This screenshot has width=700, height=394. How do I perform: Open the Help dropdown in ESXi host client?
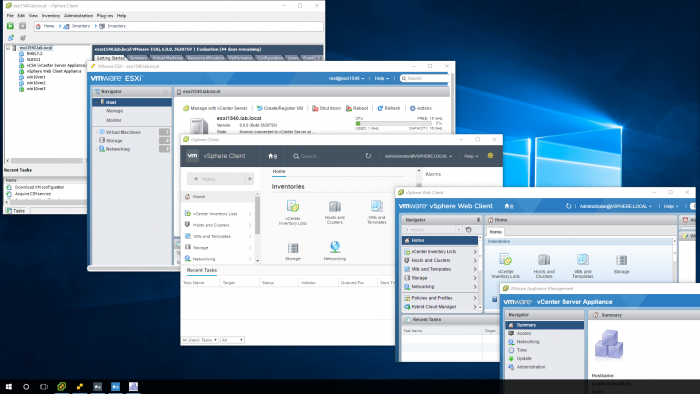[382, 79]
